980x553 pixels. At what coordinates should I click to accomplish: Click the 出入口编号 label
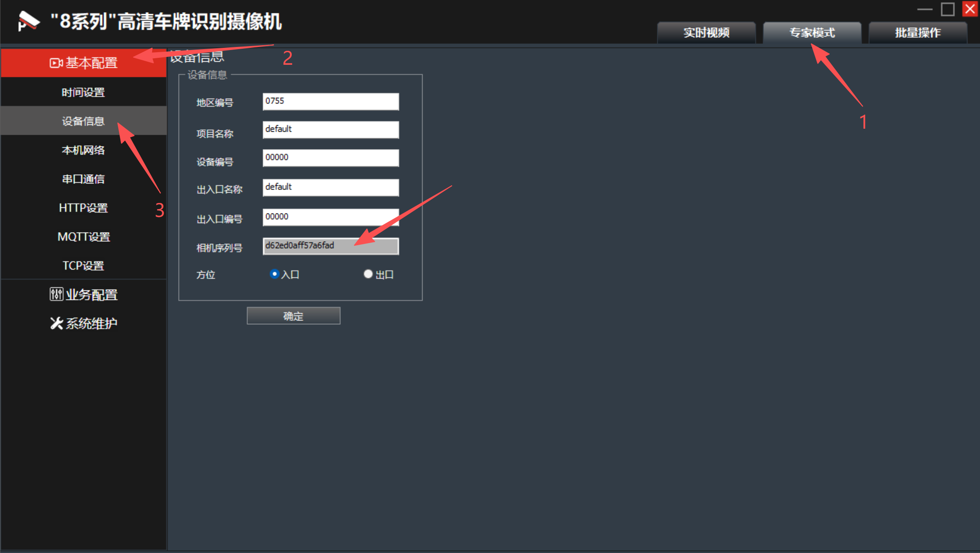(219, 219)
